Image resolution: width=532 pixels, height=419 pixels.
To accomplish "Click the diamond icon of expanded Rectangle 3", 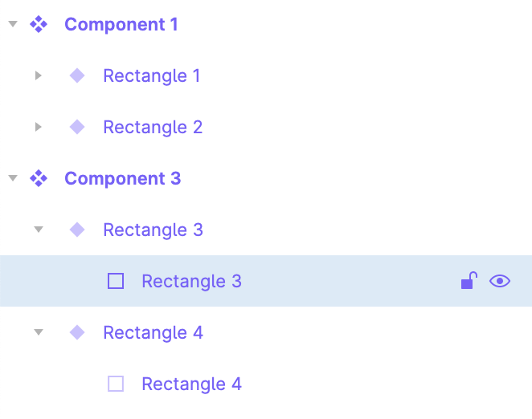I will [77, 230].
